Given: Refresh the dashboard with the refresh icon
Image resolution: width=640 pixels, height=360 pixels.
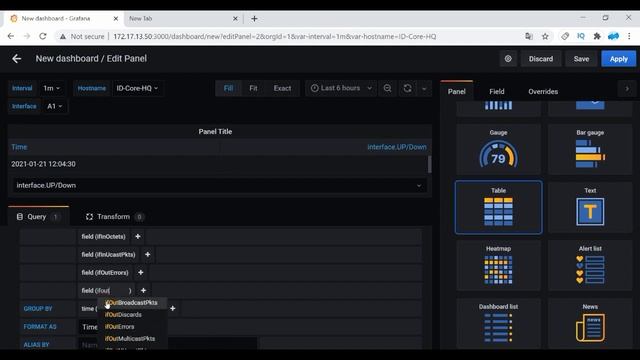Looking at the screenshot, I should click(x=407, y=88).
